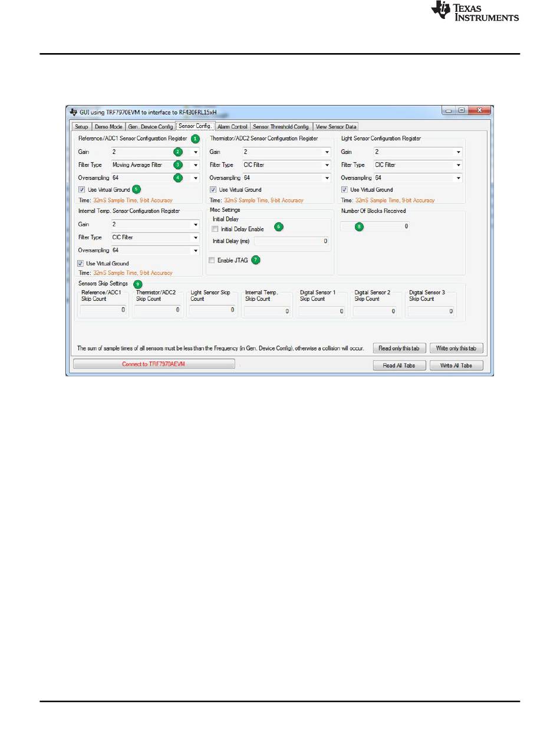Open the View Sensor Data tab
This screenshot has width=560, height=732.
tap(336, 126)
